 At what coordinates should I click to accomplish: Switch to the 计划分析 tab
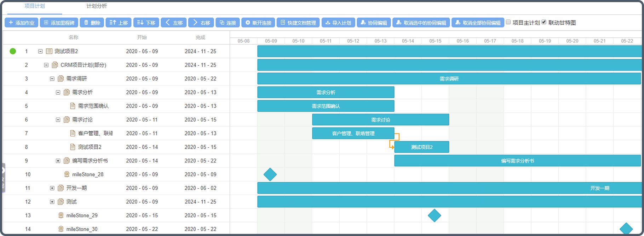(97, 6)
